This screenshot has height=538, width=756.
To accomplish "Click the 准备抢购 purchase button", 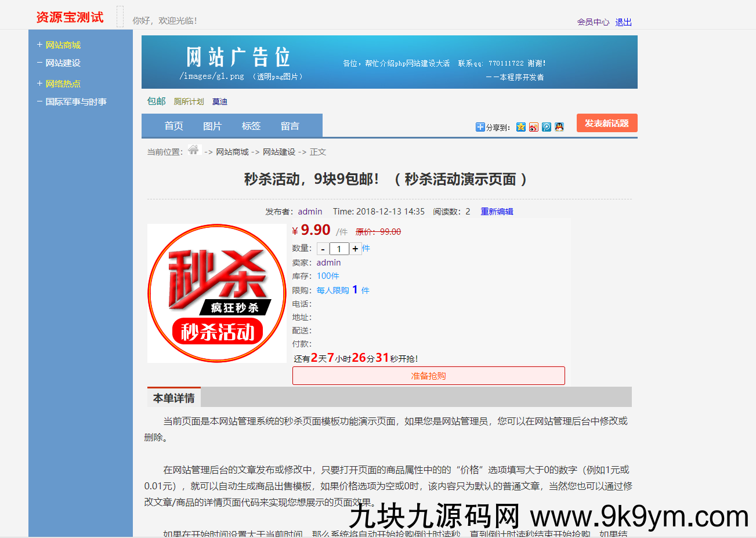I will (x=428, y=375).
